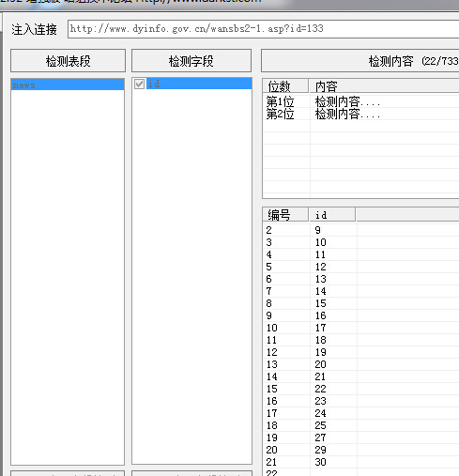Select result row with id 23
Image resolution: width=459 pixels, height=476 pixels.
[361, 401]
